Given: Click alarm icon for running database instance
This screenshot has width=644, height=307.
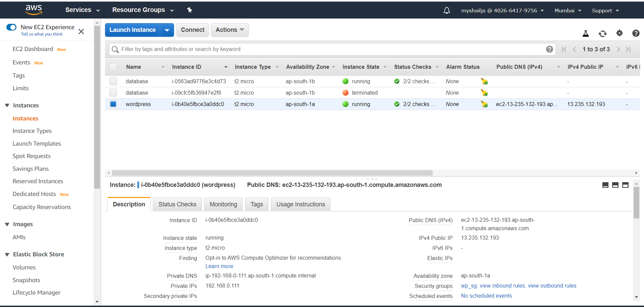Looking at the screenshot, I should (484, 81).
